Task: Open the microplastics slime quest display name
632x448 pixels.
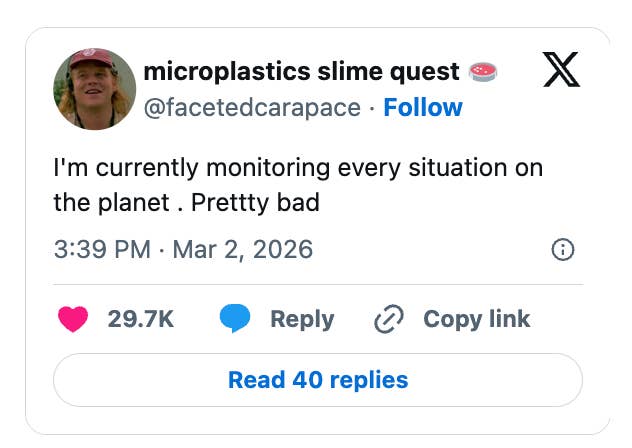Action: click(x=302, y=72)
